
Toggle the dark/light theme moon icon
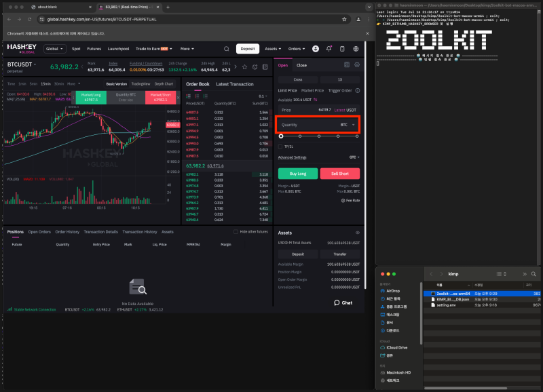(255, 67)
